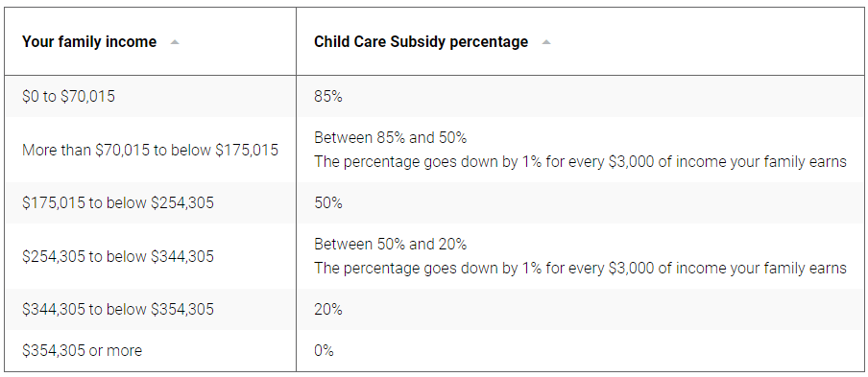
Task: Sort by Child Care Subsidy percentage arrow
Action: coord(546,42)
